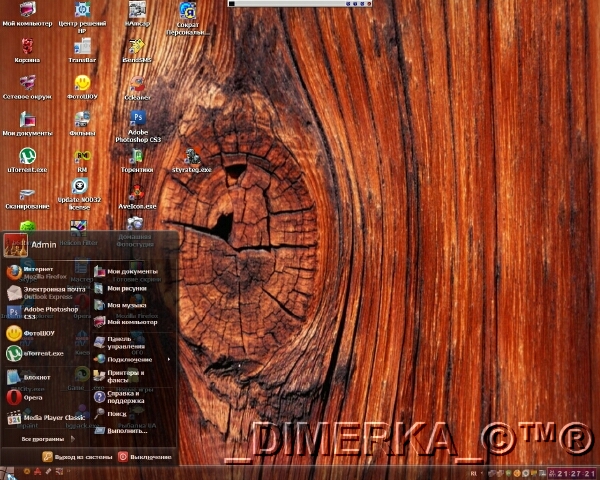This screenshot has width=600, height=480.
Task: Expand the Подключение submenu
Action: pos(130,358)
